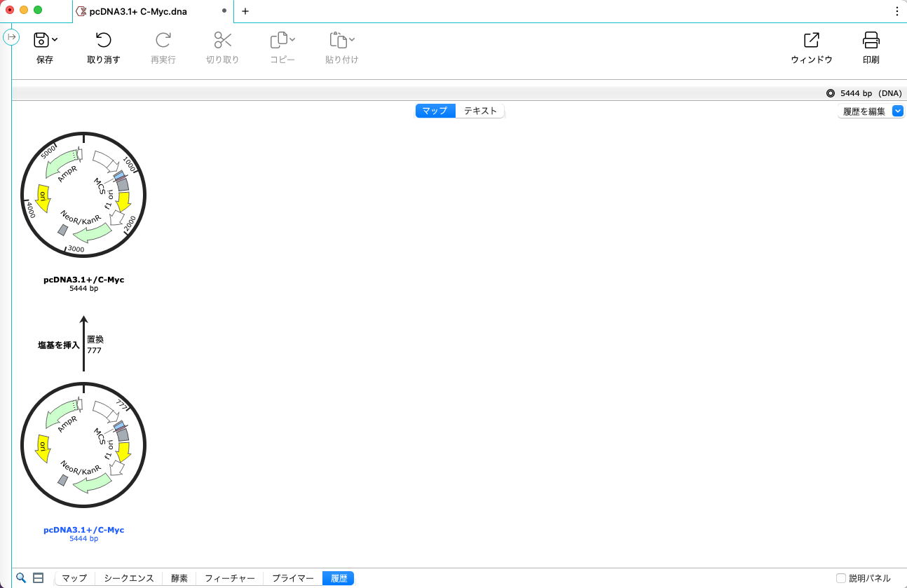Click the Print (印刷) icon

871,40
